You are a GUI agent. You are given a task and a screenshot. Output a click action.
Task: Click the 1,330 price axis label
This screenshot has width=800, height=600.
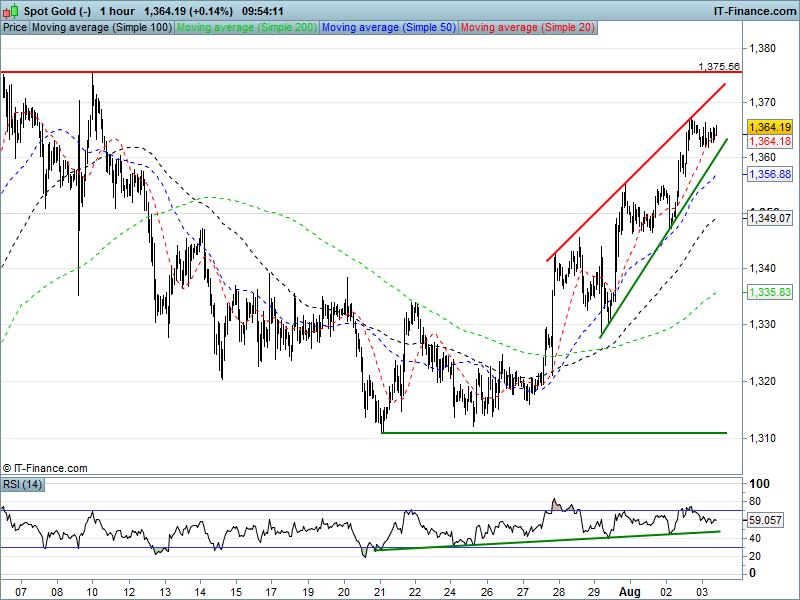(762, 324)
